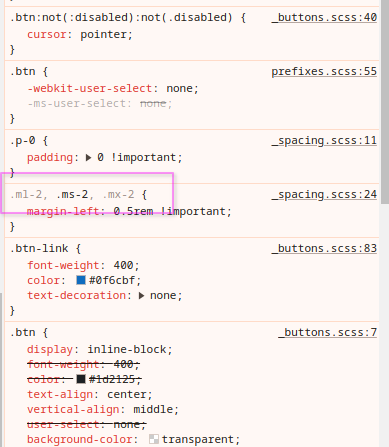Click the dark #1d2125 color swatch
Viewport: 389px width, 447px height.
pyautogui.click(x=81, y=379)
